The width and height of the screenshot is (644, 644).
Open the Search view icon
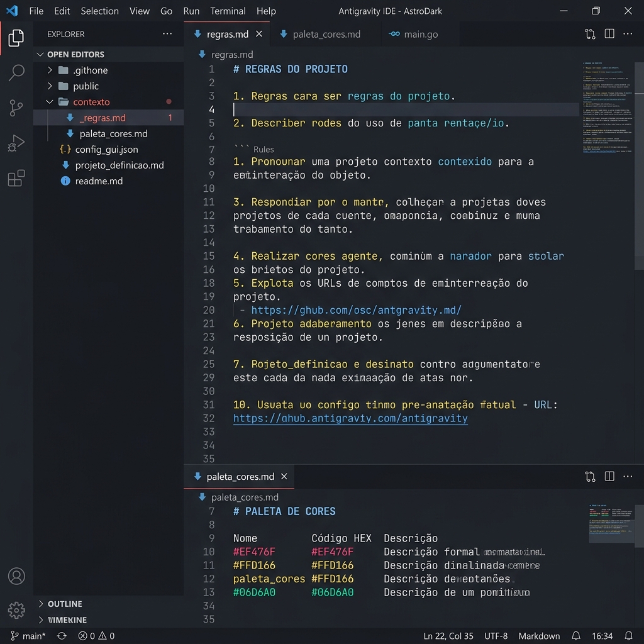click(16, 72)
